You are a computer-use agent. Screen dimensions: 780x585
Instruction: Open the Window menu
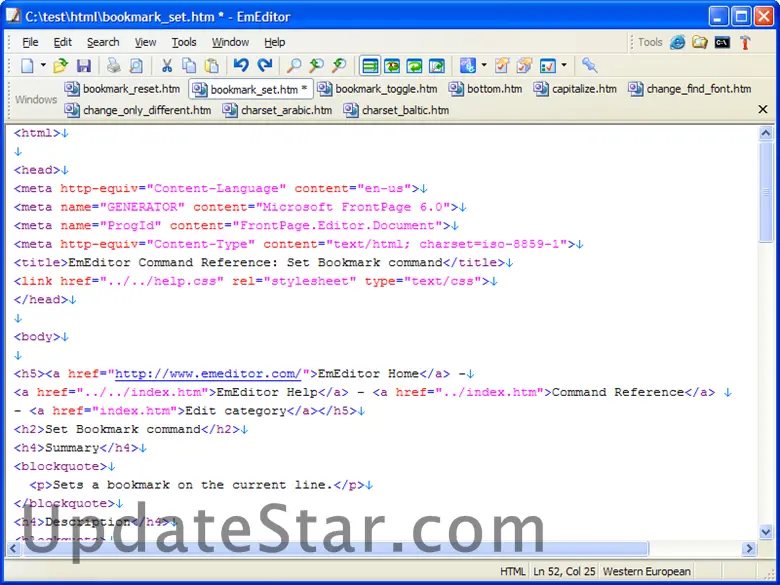point(230,42)
